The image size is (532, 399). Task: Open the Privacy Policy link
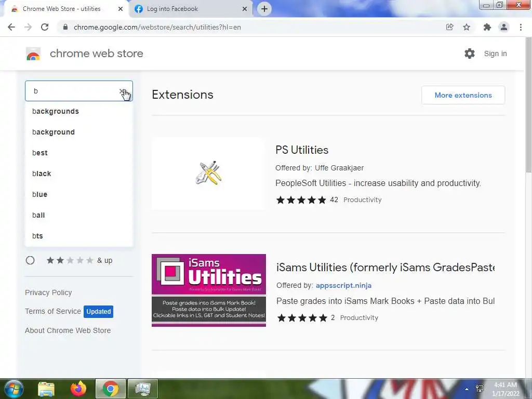coord(48,292)
